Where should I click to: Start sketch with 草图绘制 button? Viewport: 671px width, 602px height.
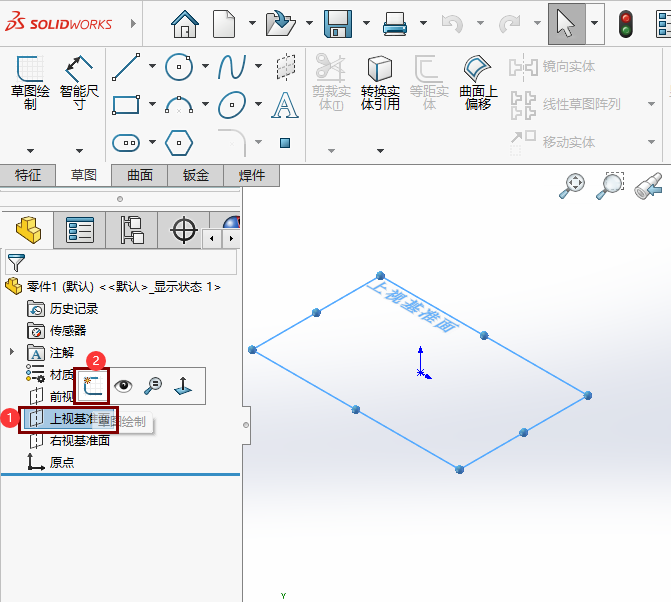pos(30,82)
